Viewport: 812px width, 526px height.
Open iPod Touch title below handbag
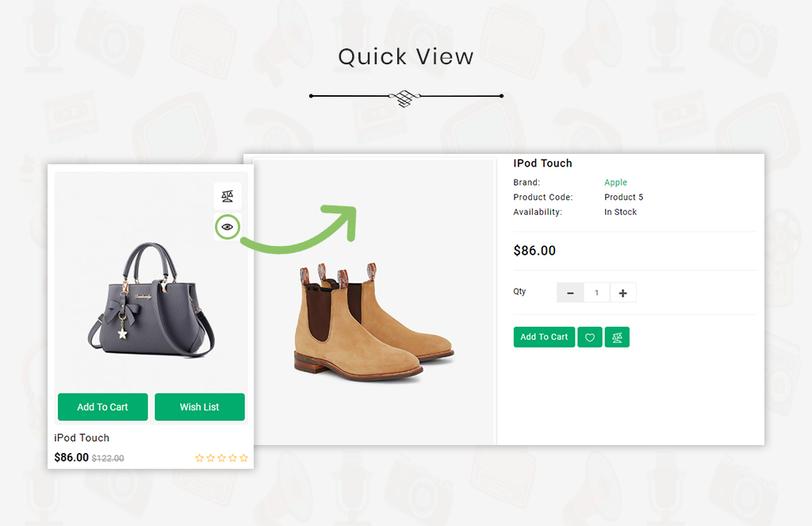coord(82,438)
